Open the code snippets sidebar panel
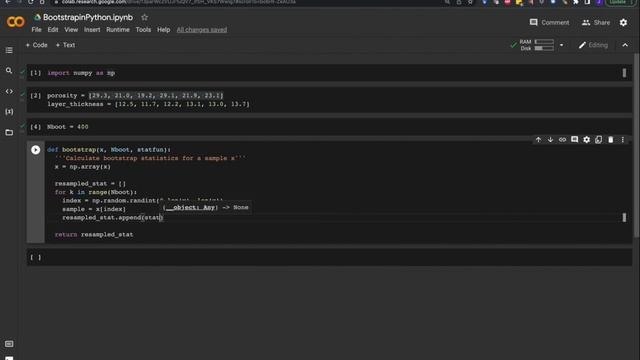 (x=9, y=91)
